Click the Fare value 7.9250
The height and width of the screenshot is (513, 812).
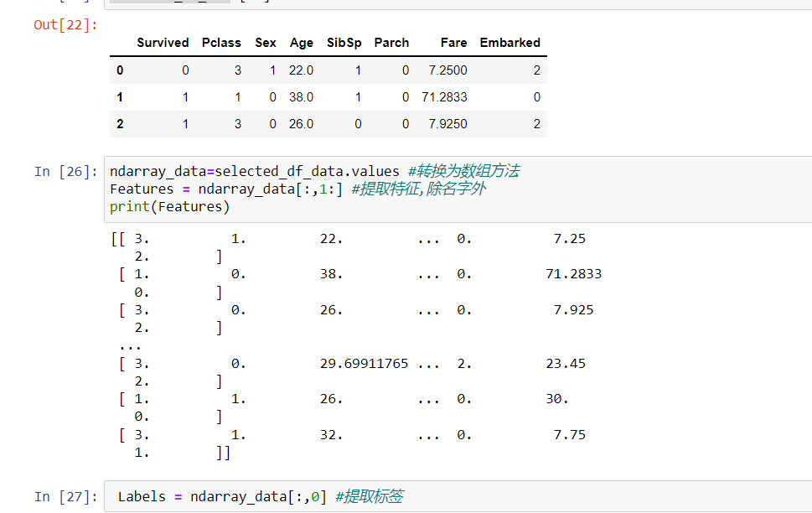click(x=448, y=124)
